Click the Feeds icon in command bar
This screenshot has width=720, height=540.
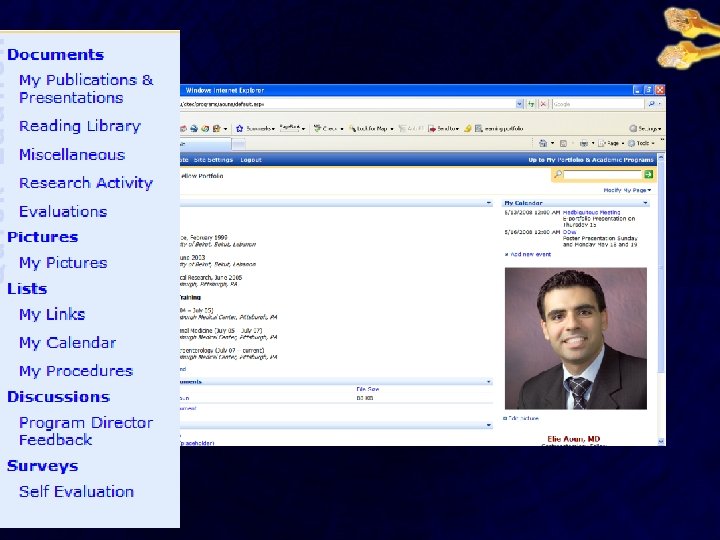563,143
